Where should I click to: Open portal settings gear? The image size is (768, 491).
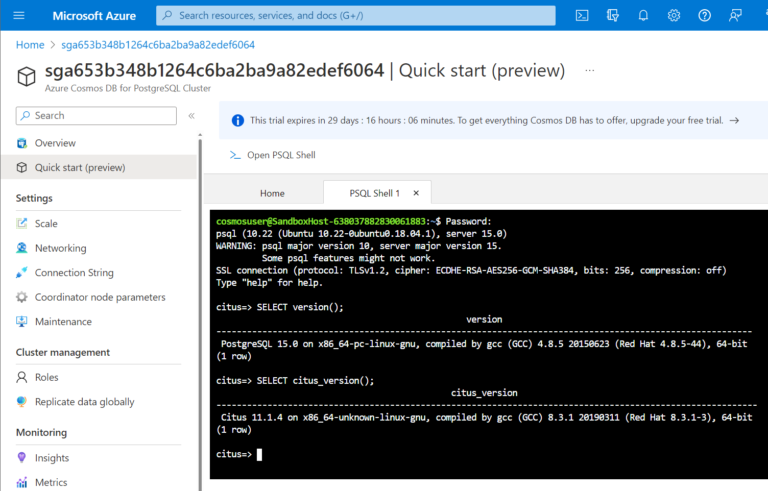point(674,16)
